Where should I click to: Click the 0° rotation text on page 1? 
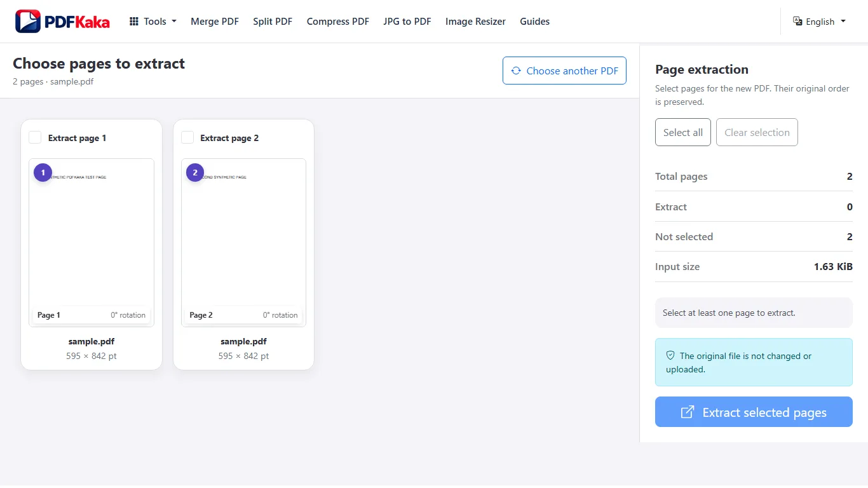[x=128, y=315]
